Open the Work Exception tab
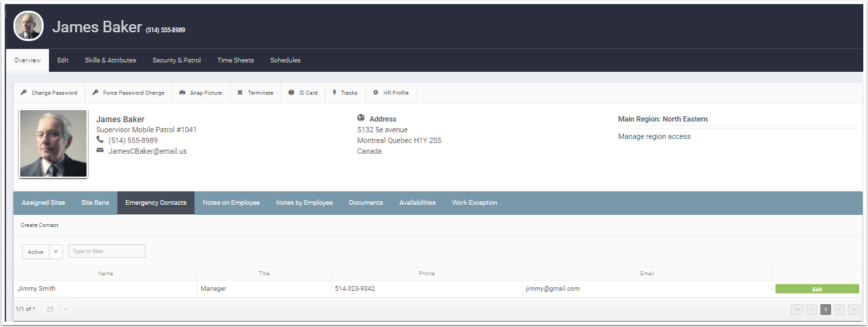Viewport: 868px width, 327px height. coord(475,203)
